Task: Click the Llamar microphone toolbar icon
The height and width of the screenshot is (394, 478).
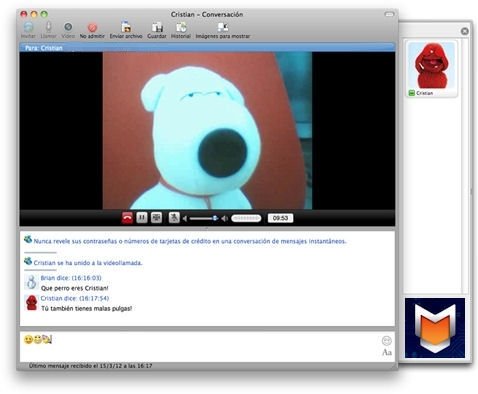Action: 48,29
